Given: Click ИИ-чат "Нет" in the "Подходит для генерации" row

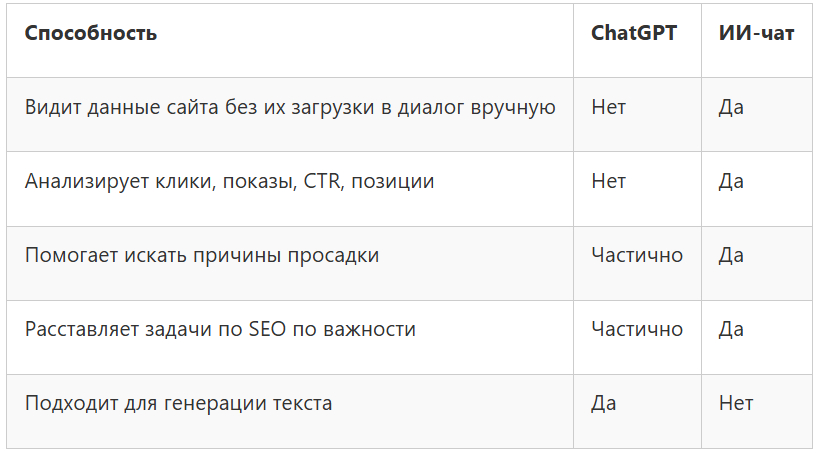Looking at the screenshot, I should click(735, 403).
